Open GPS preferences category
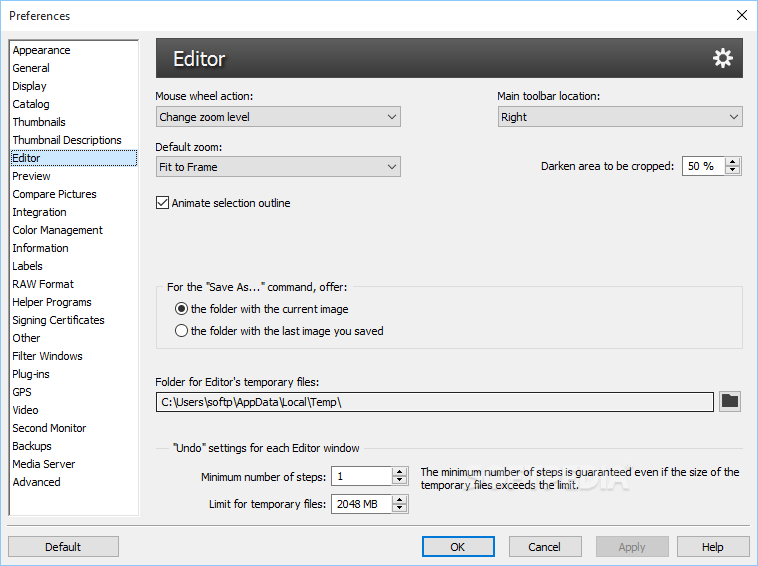Image resolution: width=758 pixels, height=566 pixels. pyautogui.click(x=22, y=392)
